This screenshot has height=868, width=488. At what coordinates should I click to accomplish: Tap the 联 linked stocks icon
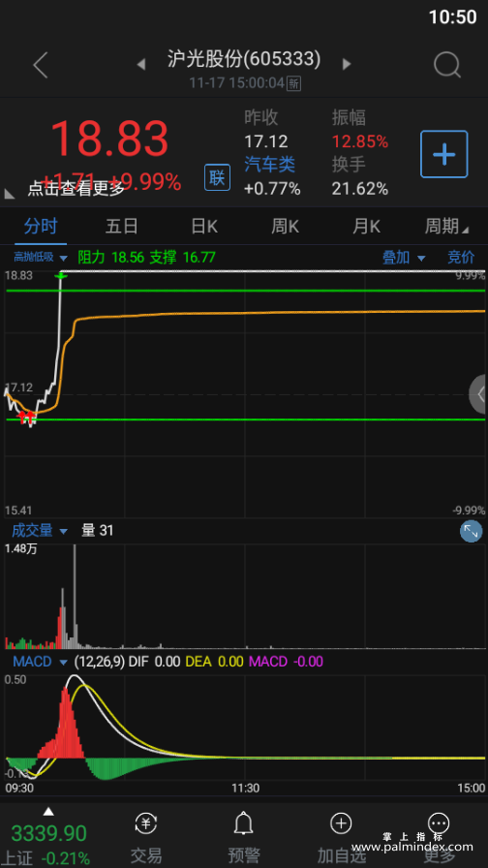(217, 177)
